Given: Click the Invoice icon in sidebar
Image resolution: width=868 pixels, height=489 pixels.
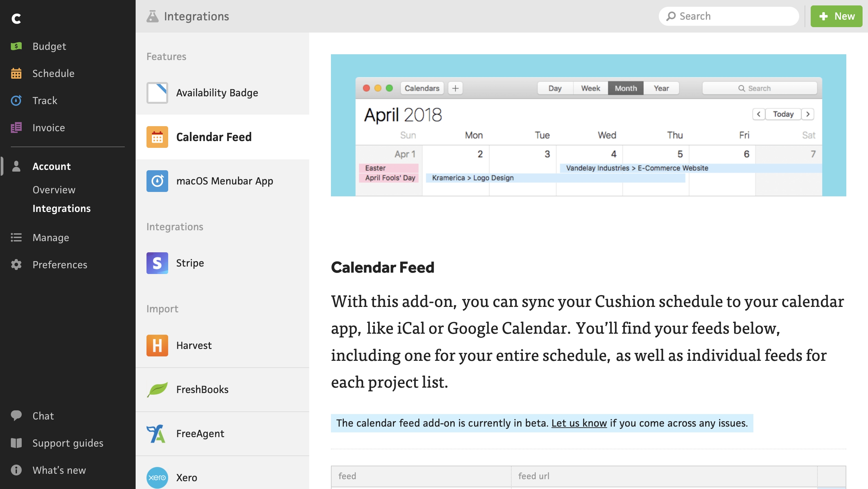Looking at the screenshot, I should [x=16, y=128].
